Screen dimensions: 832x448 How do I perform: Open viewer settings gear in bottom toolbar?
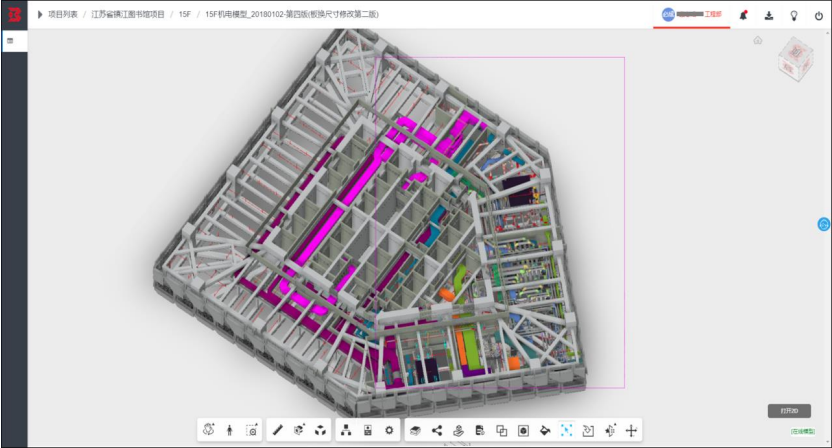(389, 430)
